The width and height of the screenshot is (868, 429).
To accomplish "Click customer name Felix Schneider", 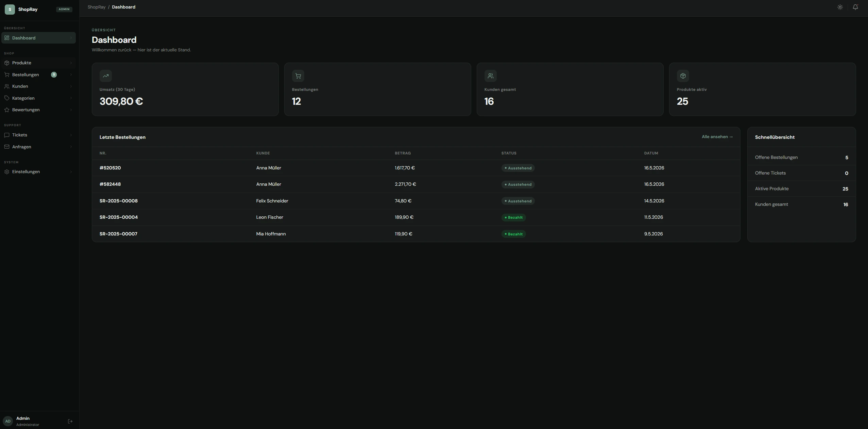I will tap(272, 201).
